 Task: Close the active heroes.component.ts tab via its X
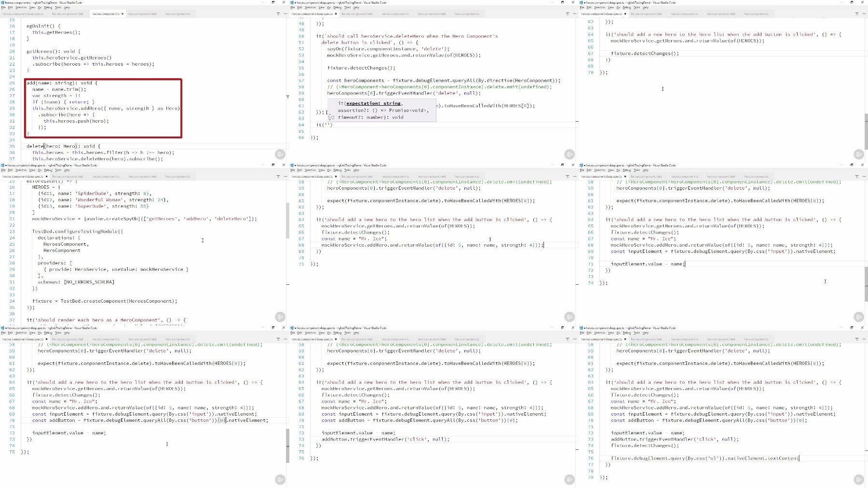click(122, 14)
